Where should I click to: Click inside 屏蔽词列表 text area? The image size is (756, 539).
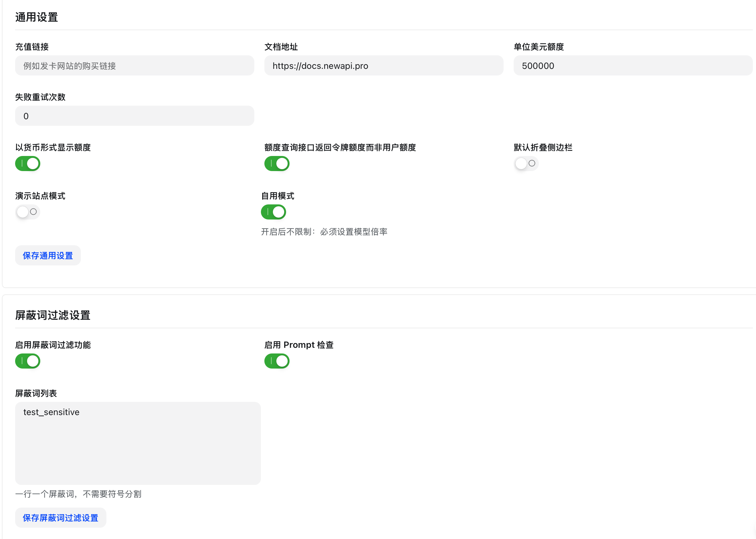pos(138,443)
